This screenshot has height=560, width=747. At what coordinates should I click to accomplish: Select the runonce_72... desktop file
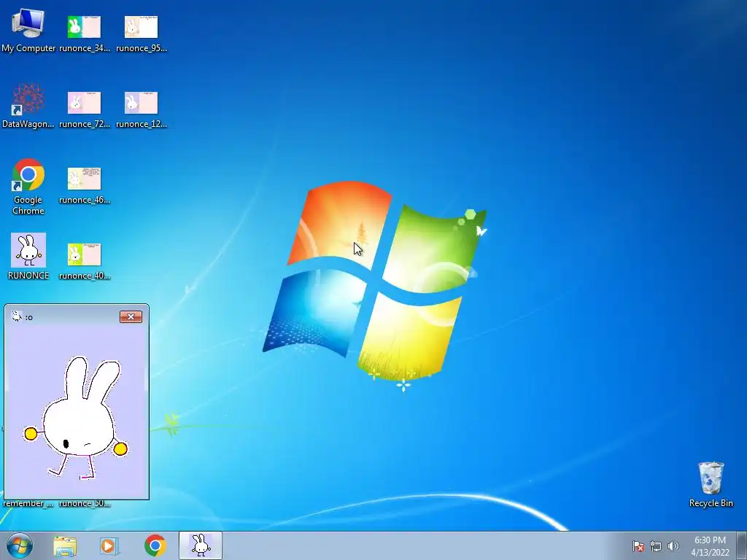click(85, 108)
